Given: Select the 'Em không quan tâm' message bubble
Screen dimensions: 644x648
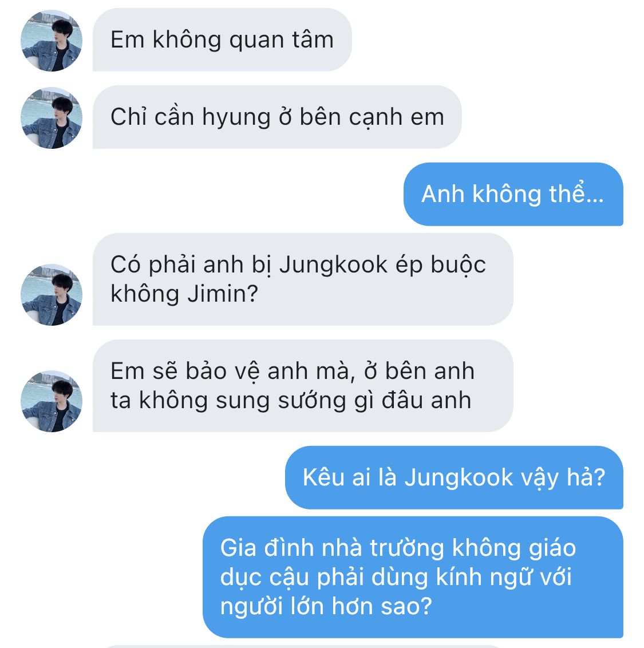Looking at the screenshot, I should click(222, 39).
